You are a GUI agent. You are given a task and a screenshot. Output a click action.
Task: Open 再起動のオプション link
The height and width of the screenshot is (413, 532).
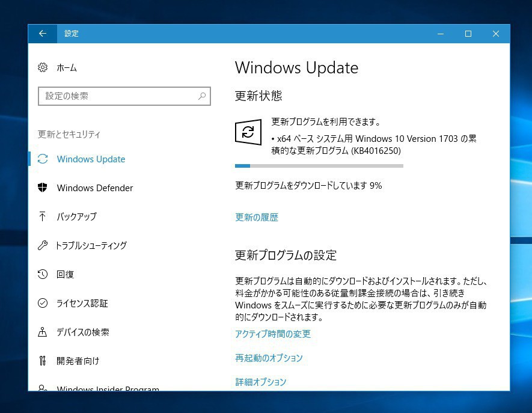[x=269, y=358]
